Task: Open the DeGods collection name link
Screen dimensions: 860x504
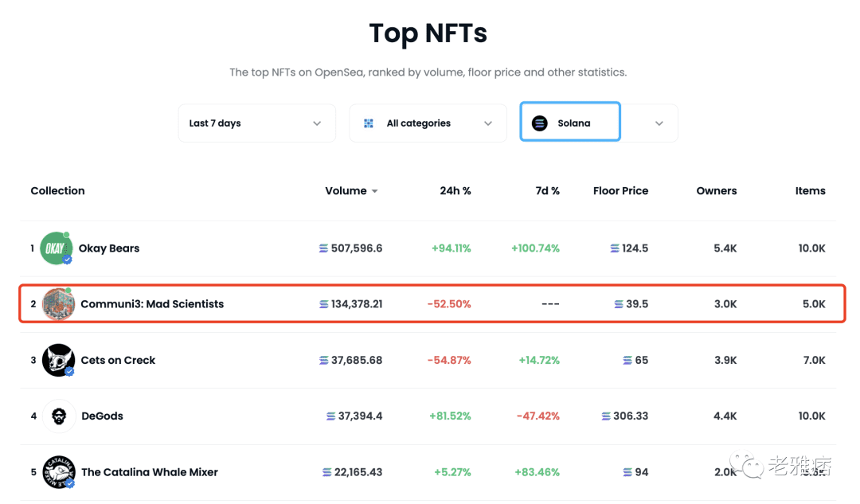Action: (x=102, y=416)
